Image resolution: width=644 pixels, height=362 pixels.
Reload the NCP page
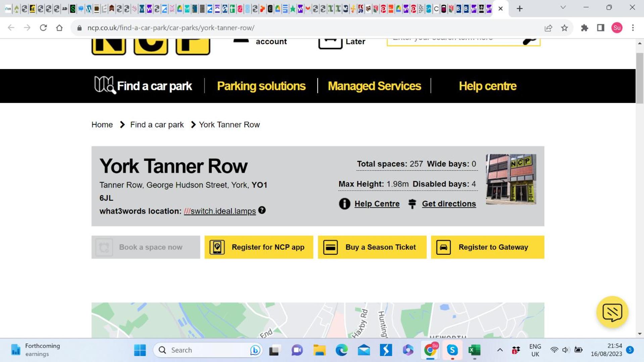click(43, 28)
